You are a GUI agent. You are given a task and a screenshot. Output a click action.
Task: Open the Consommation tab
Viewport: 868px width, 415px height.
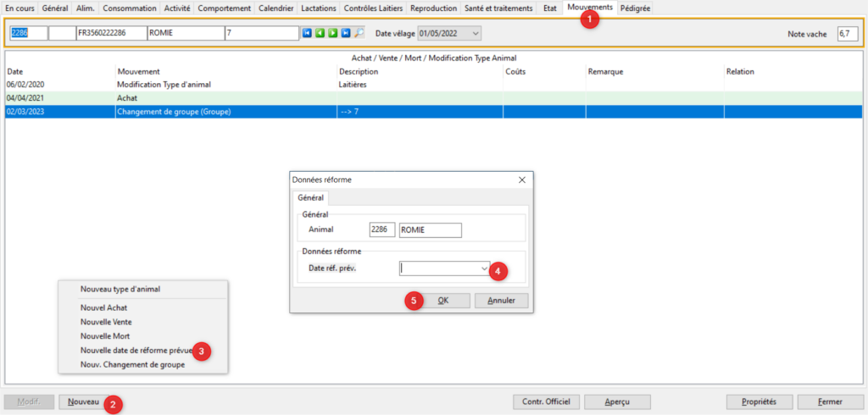[x=130, y=8]
